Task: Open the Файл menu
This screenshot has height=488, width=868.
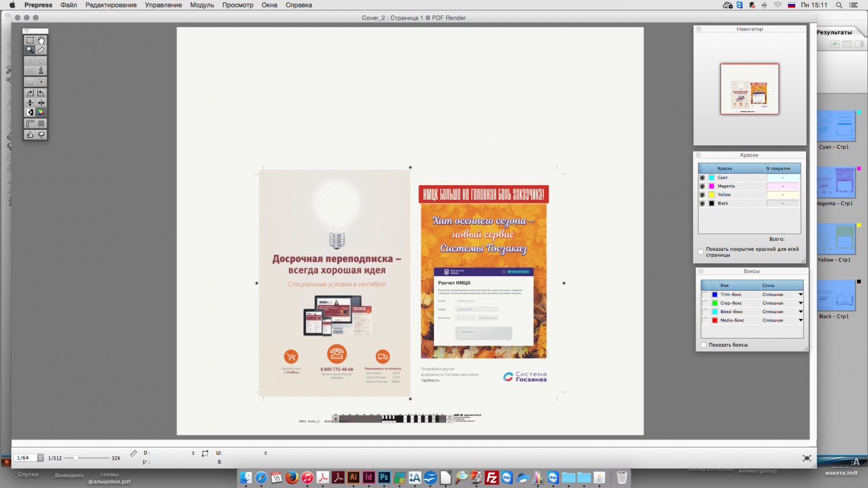Action: (68, 5)
